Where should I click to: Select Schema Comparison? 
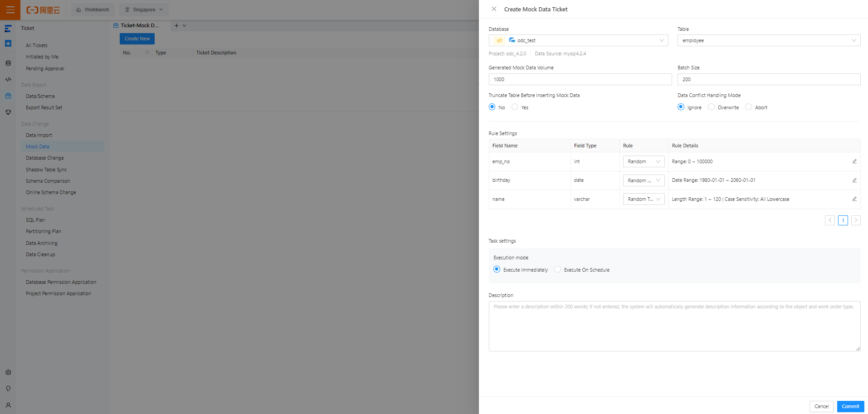(x=48, y=181)
